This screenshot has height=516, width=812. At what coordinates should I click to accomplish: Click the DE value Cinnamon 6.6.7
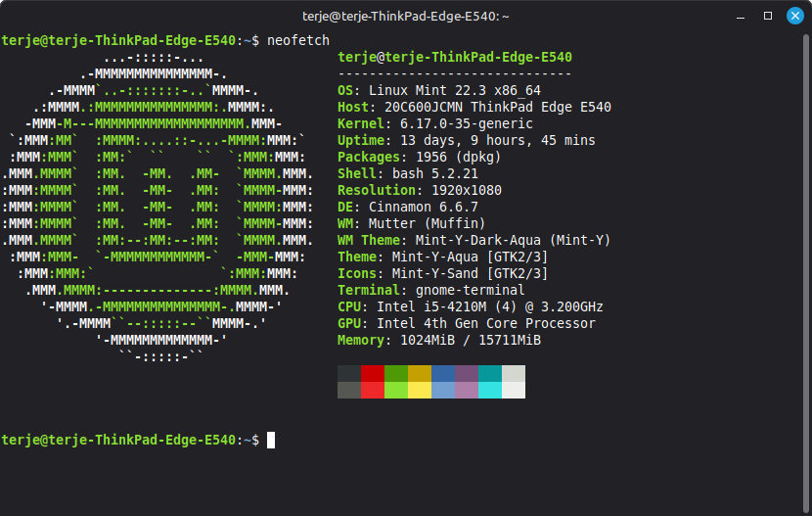coord(423,207)
